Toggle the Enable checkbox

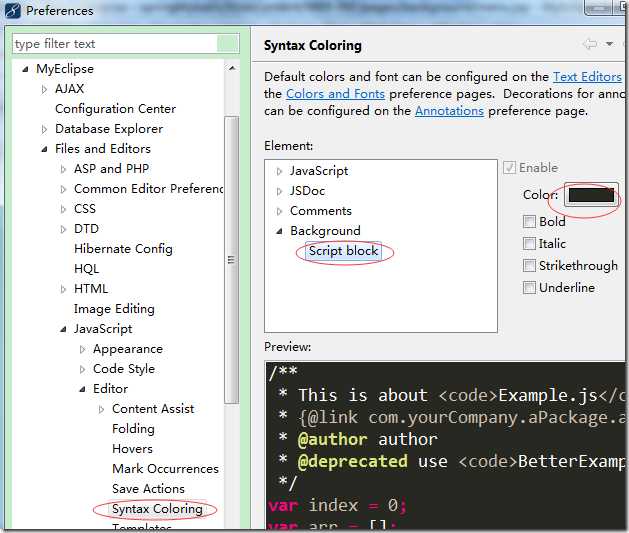pyautogui.click(x=509, y=168)
